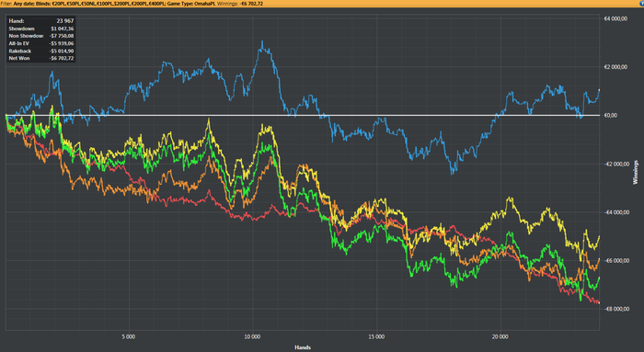Click the 'Showdown' label in the legend box
The height and width of the screenshot is (352, 644).
pyautogui.click(x=22, y=28)
